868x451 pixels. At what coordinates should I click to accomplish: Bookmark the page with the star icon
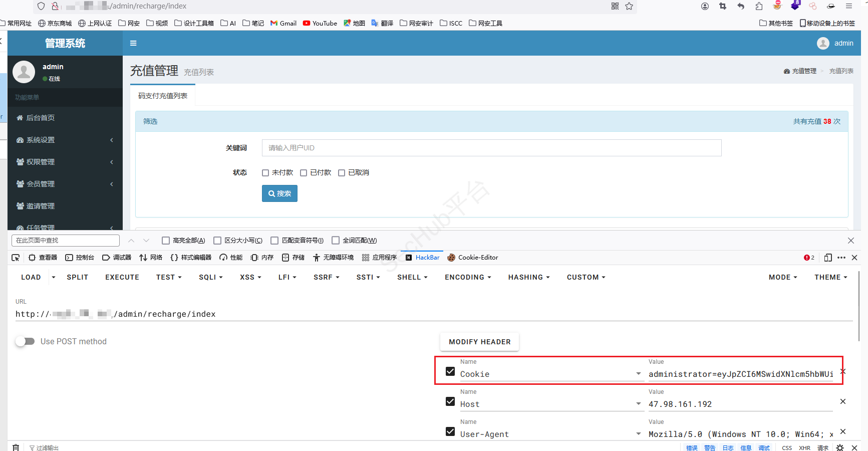tap(629, 6)
